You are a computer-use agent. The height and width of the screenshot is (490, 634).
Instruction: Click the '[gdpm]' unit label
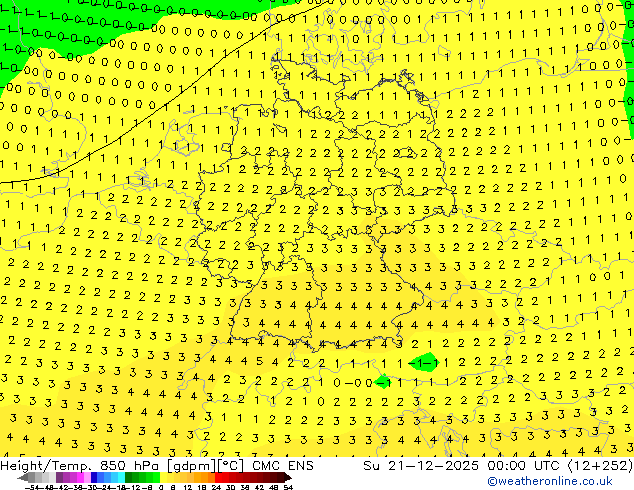(192, 466)
